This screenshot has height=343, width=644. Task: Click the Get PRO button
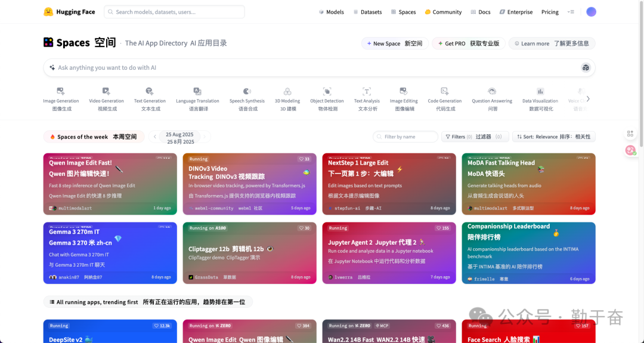(469, 44)
